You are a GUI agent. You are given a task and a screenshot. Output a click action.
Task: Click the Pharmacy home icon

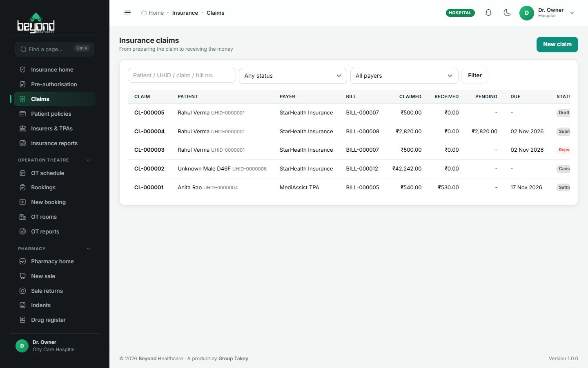pos(23,261)
